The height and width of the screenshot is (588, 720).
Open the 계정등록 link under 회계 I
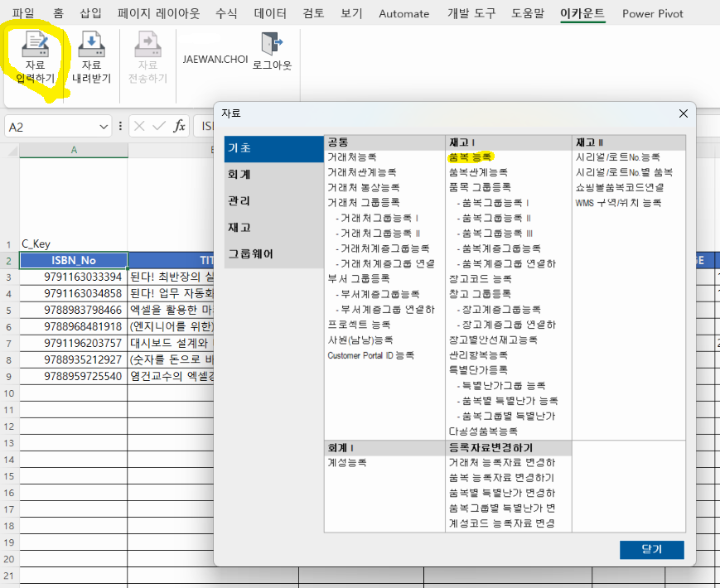(x=347, y=463)
